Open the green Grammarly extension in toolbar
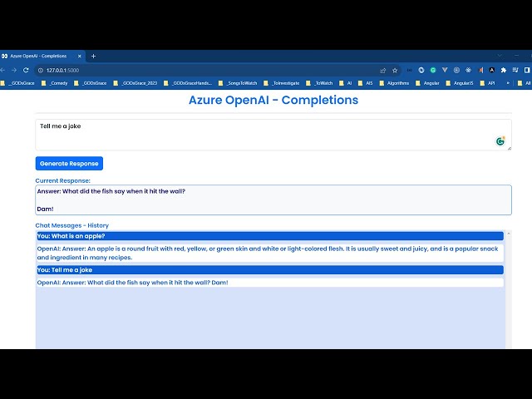The image size is (532, 399). click(433, 70)
